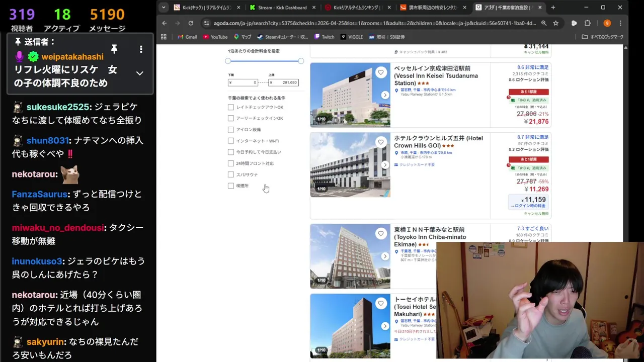The height and width of the screenshot is (362, 644).
Task: Open the pinned message options menu
Action: click(141, 49)
